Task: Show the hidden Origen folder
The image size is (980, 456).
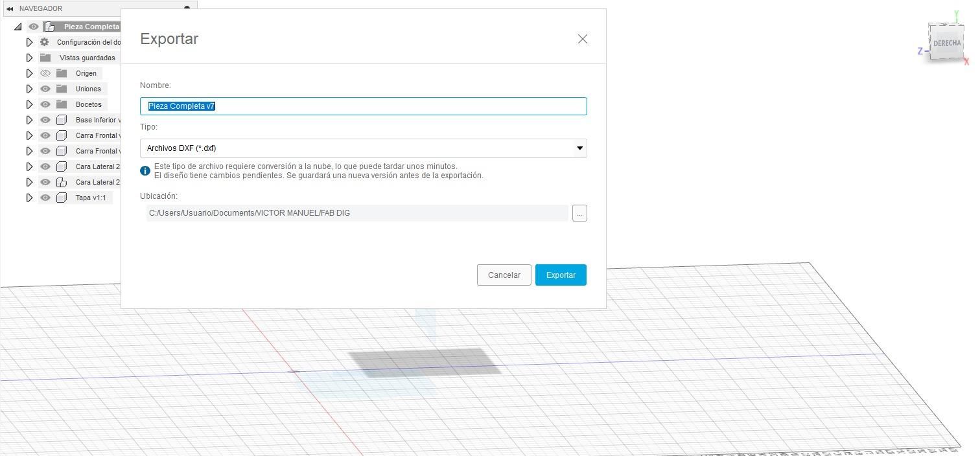Action: point(45,73)
